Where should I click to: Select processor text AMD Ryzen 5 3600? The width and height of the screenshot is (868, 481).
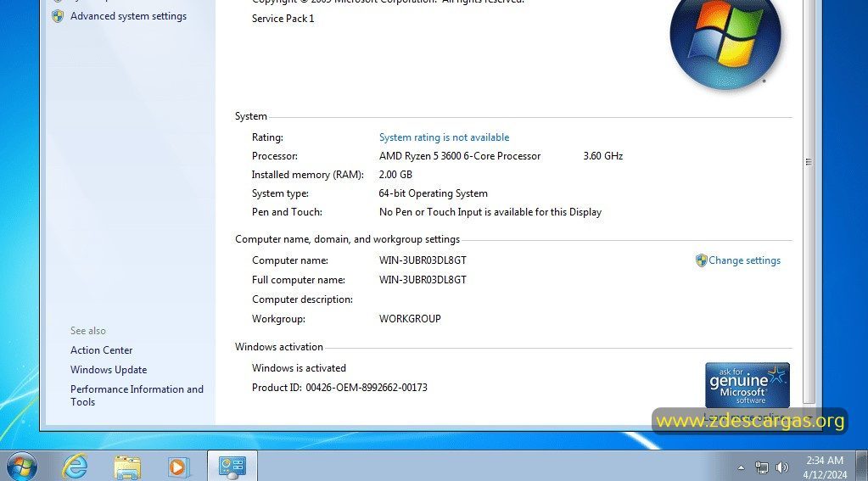pos(460,156)
